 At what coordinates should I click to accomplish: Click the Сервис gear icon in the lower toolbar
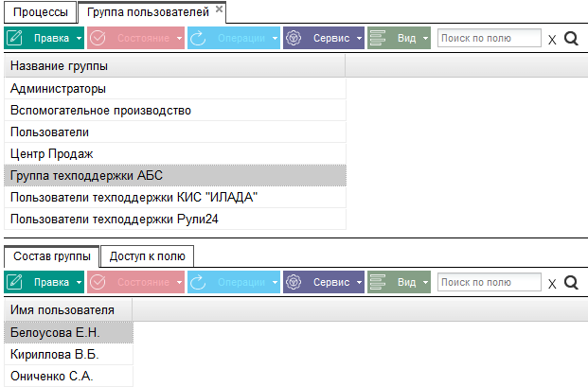pos(294,282)
